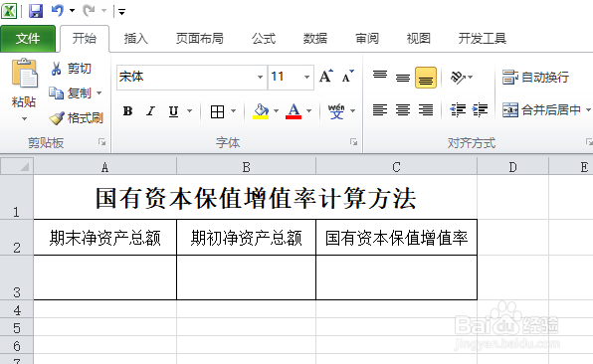Switch to the 插入 tab
The image size is (593, 364).
[x=135, y=39]
